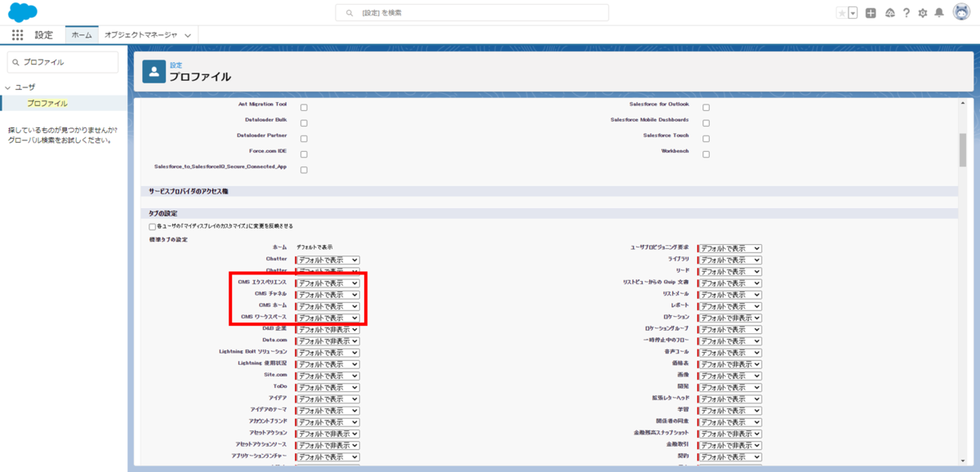Check the Dataloader Partner checkbox
980x472 pixels.
coord(304,139)
